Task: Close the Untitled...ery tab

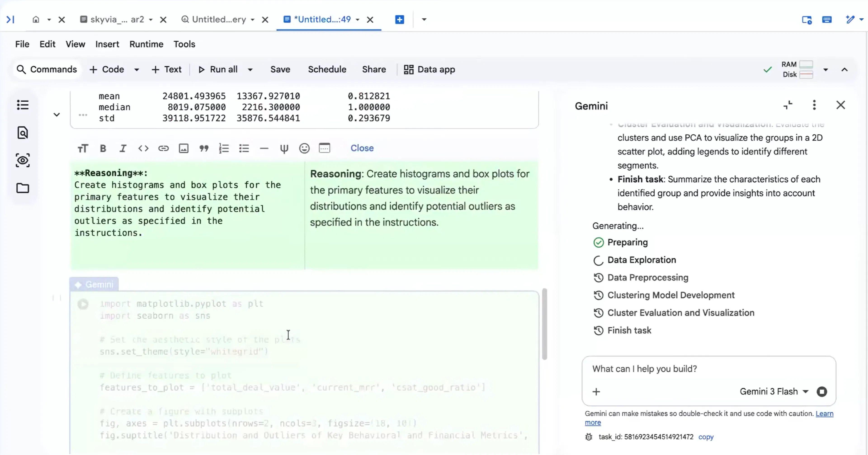Action: pos(265,20)
